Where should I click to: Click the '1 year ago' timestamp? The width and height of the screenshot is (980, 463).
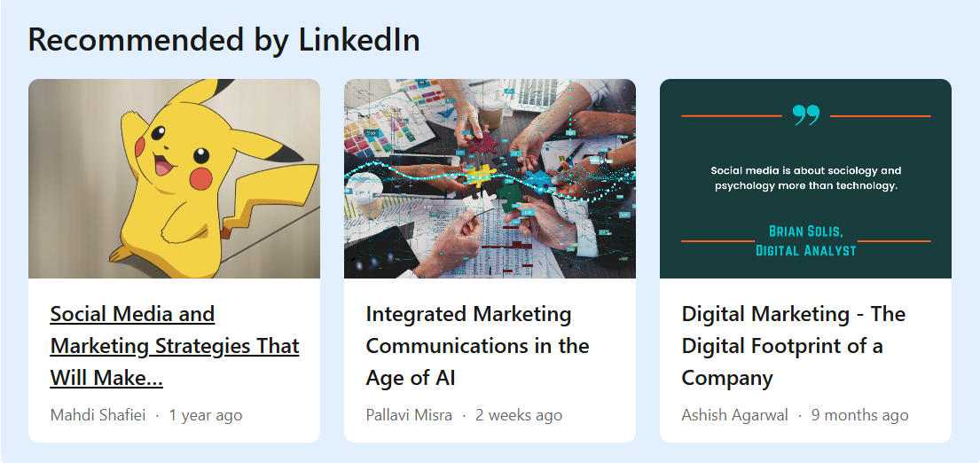(206, 415)
